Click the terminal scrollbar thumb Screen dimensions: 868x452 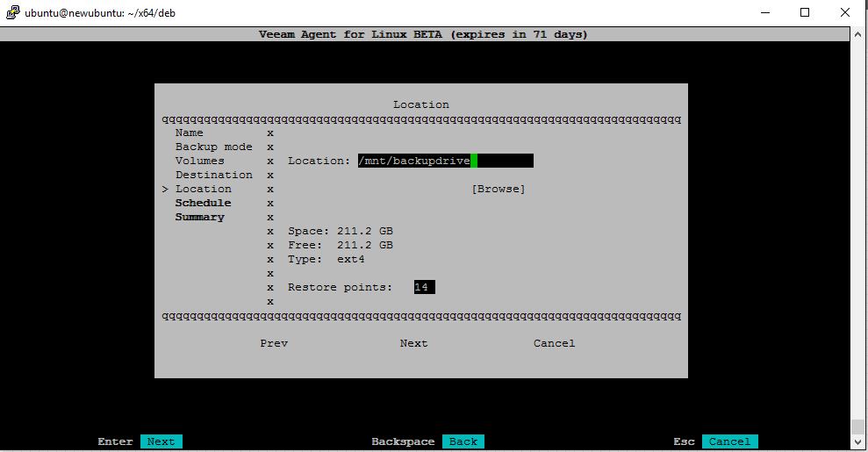pos(858,427)
